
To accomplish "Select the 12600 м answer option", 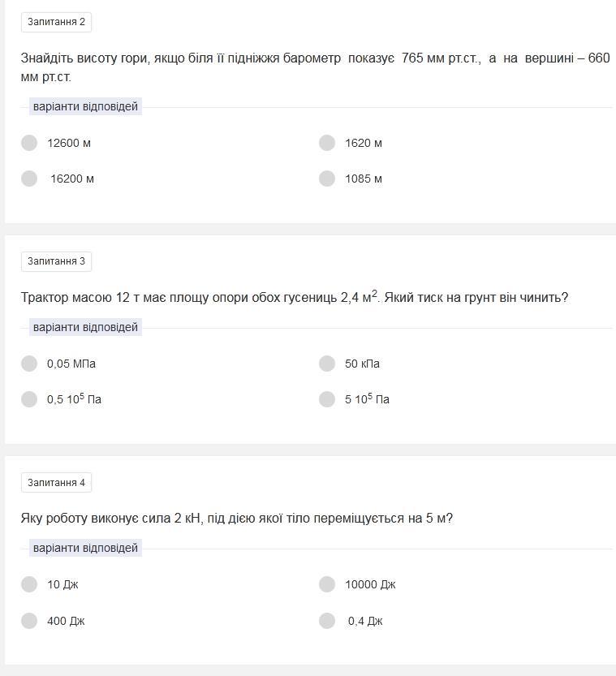I will (29, 143).
